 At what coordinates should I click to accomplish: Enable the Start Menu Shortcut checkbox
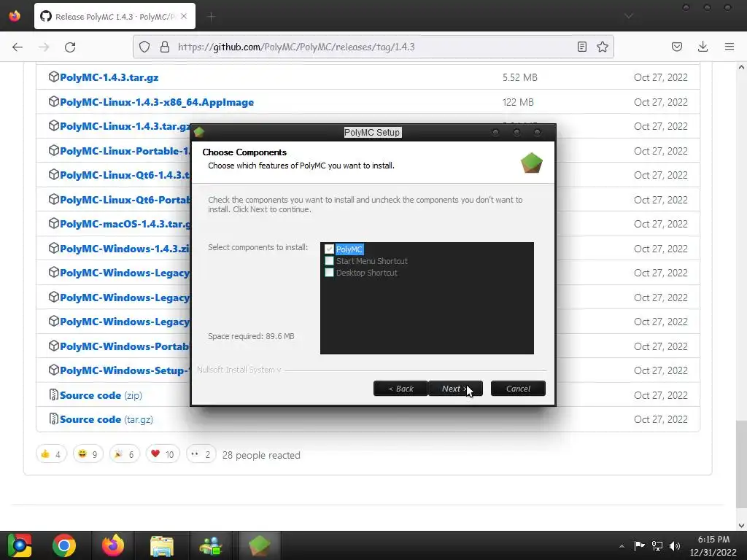coord(329,261)
